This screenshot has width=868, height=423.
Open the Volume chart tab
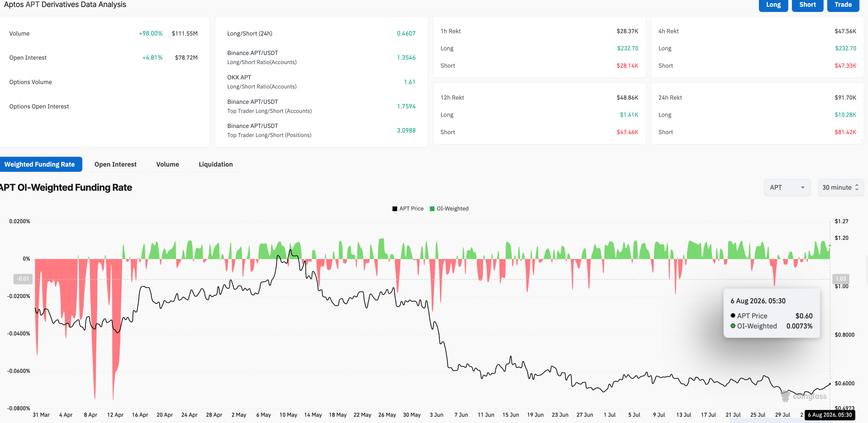168,164
